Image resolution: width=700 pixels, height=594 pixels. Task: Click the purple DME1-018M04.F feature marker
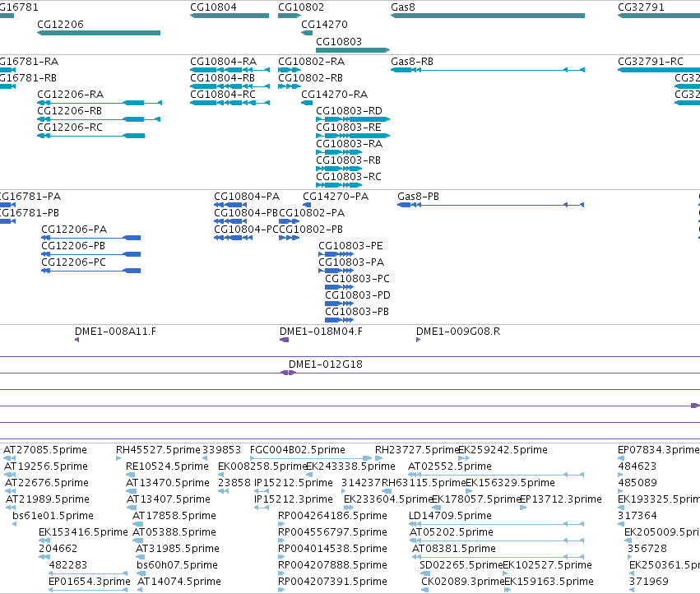click(285, 341)
